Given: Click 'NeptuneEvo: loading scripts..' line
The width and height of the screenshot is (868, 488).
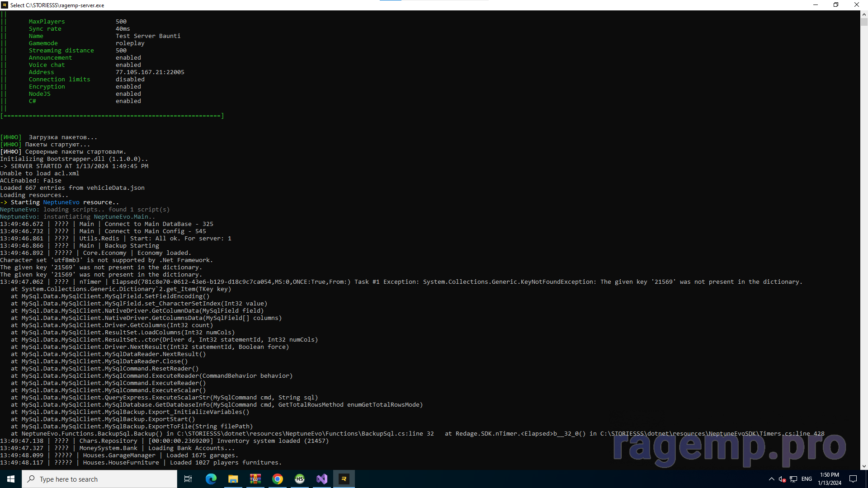Looking at the screenshot, I should pos(85,209).
